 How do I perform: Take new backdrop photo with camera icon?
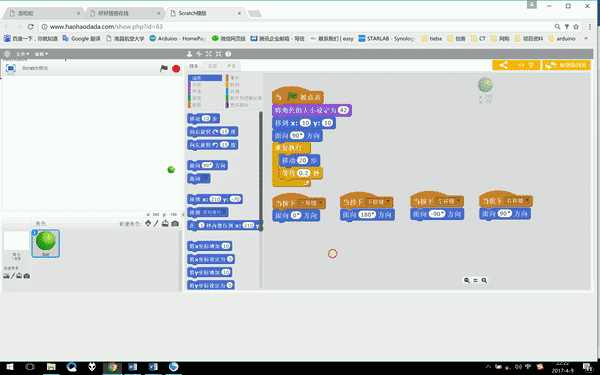26,276
